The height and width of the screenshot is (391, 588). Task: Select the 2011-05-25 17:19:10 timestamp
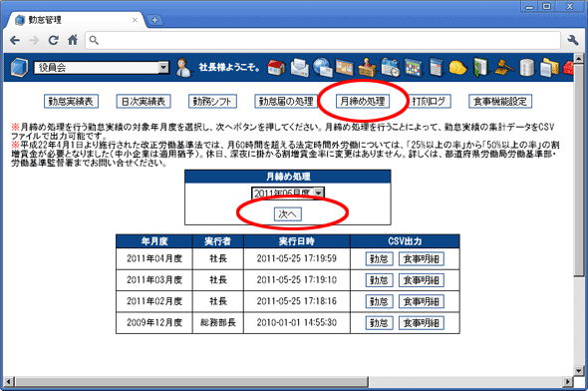297,280
